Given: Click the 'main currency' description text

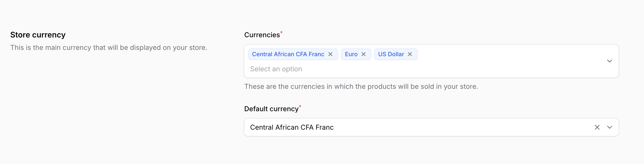Looking at the screenshot, I should (108, 47).
